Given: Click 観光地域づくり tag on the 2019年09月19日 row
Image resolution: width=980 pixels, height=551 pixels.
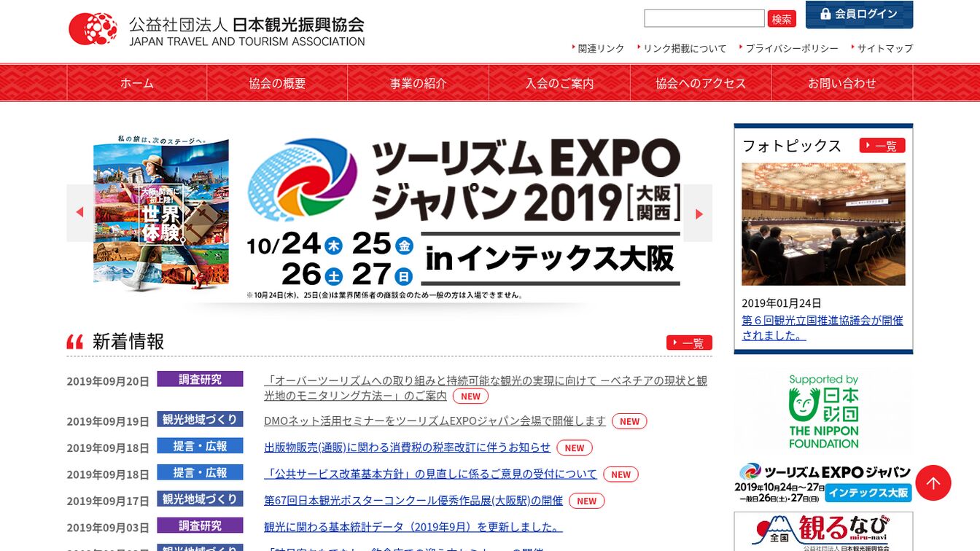Looking at the screenshot, I should click(x=200, y=419).
